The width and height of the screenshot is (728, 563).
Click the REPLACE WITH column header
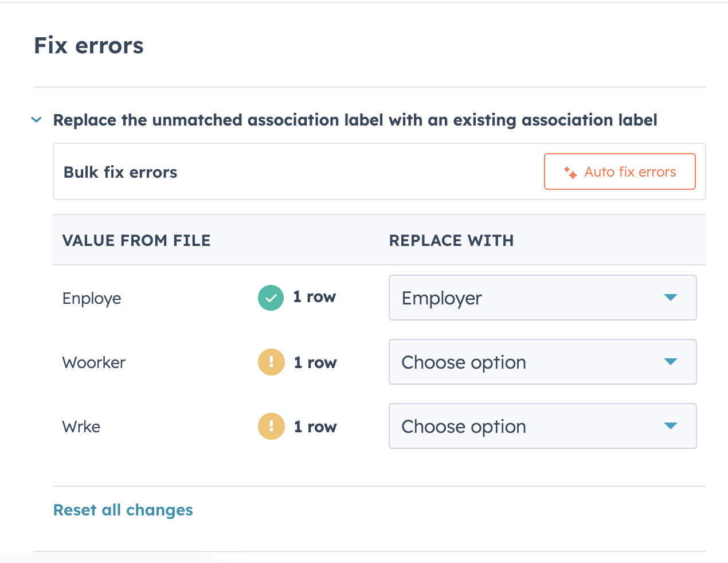[451, 240]
